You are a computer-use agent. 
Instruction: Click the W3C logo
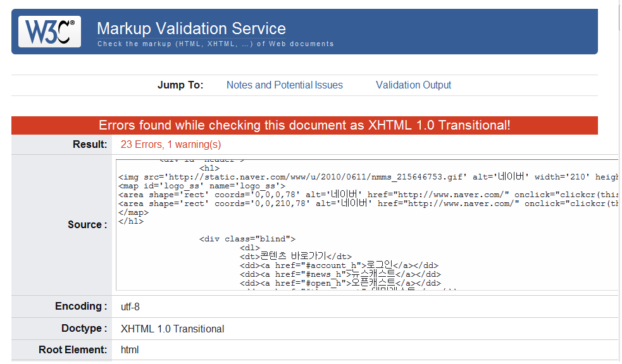(49, 32)
